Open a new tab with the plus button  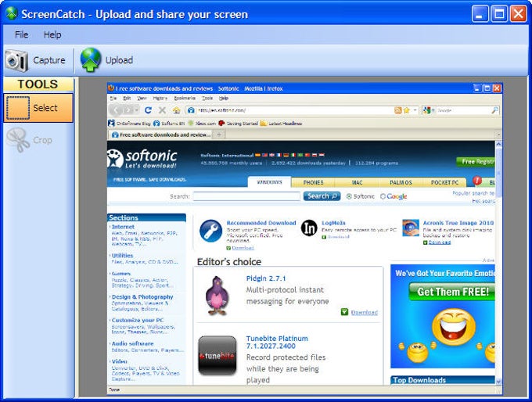pyautogui.click(x=219, y=135)
